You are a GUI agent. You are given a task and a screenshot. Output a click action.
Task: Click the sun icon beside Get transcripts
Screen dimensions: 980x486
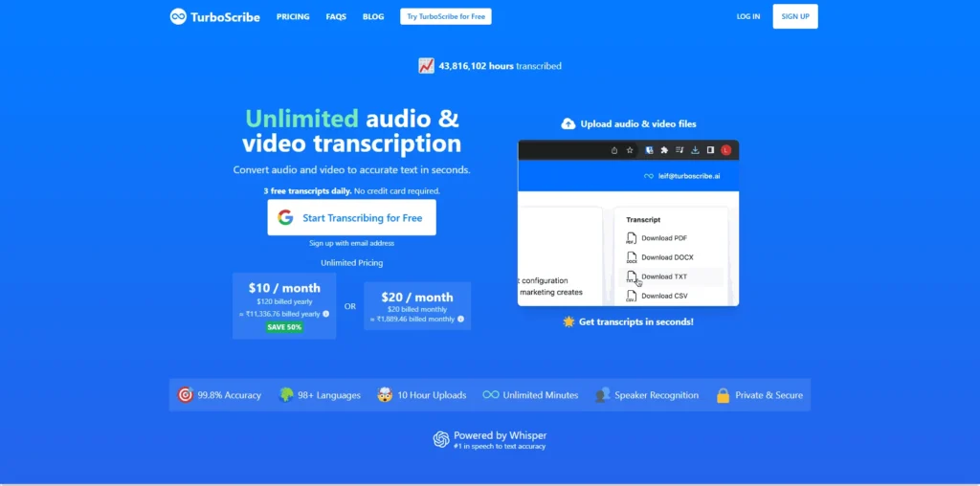(x=568, y=321)
